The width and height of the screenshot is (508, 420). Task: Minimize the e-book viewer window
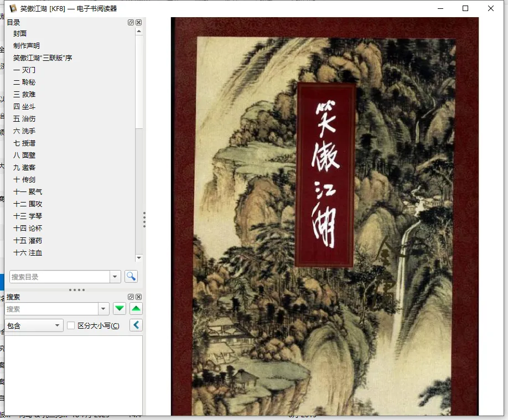click(x=440, y=8)
